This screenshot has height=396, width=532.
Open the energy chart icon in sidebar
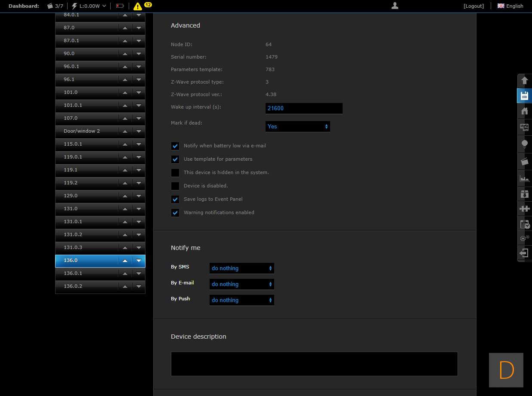tap(524, 178)
